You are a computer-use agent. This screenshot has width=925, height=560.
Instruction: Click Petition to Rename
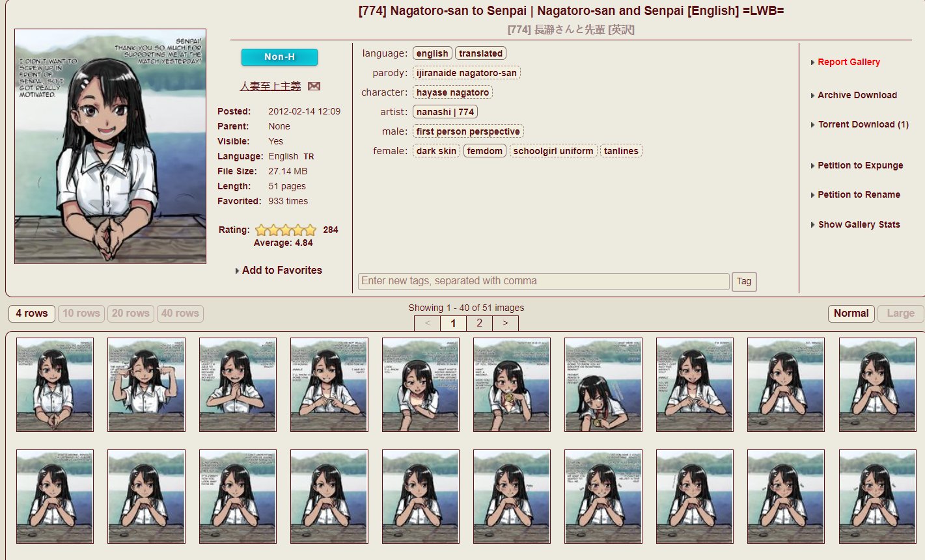pyautogui.click(x=859, y=194)
